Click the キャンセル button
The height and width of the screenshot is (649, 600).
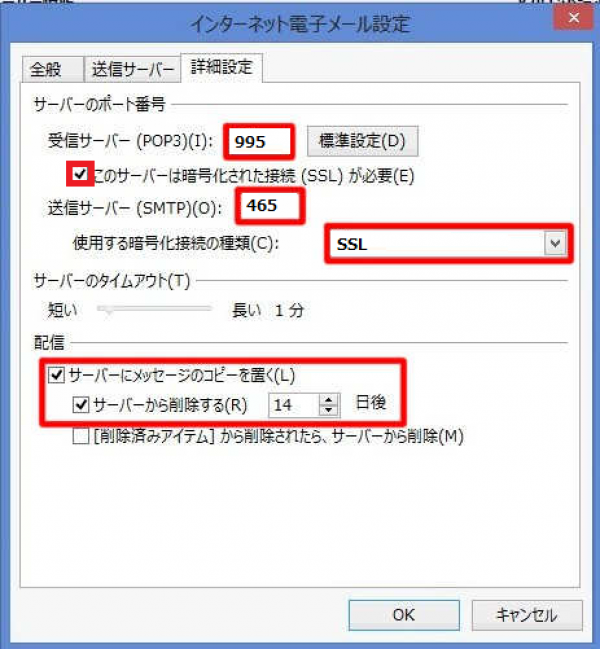[x=527, y=615]
